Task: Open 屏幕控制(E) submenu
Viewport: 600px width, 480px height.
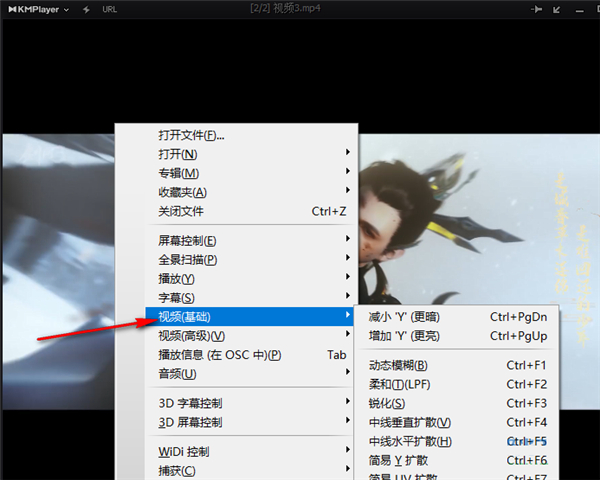Action: [251, 241]
